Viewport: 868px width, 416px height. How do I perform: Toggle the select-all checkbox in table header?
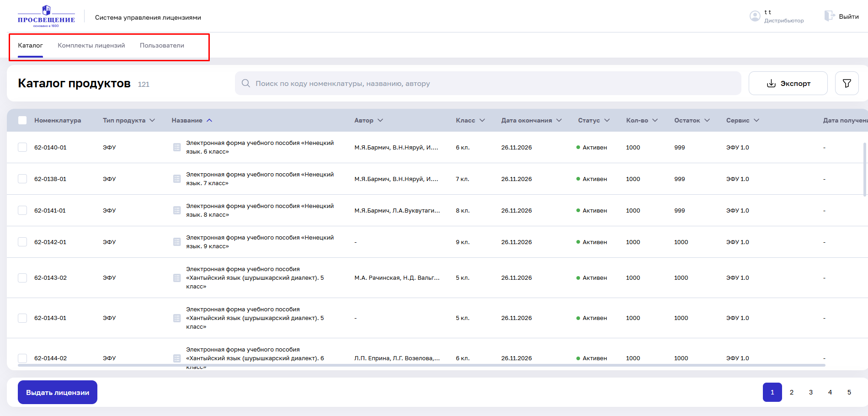[x=22, y=120]
